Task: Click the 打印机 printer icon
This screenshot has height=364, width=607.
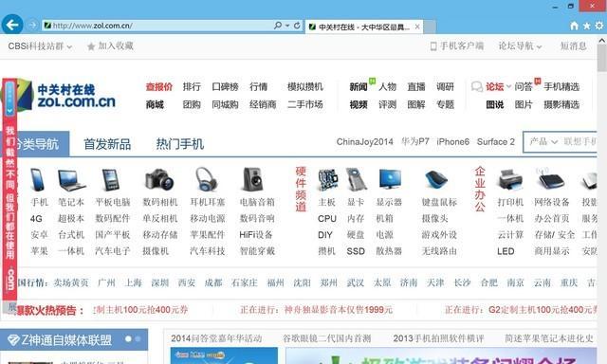Action: (510, 180)
